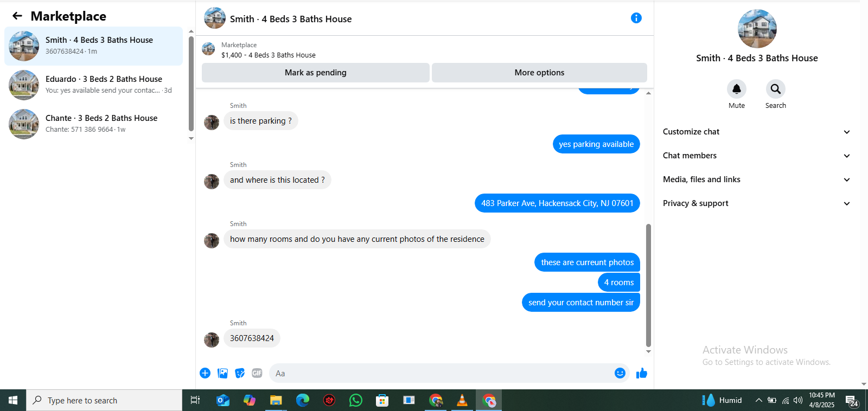Go back using the Marketplace arrow

pos(17,16)
